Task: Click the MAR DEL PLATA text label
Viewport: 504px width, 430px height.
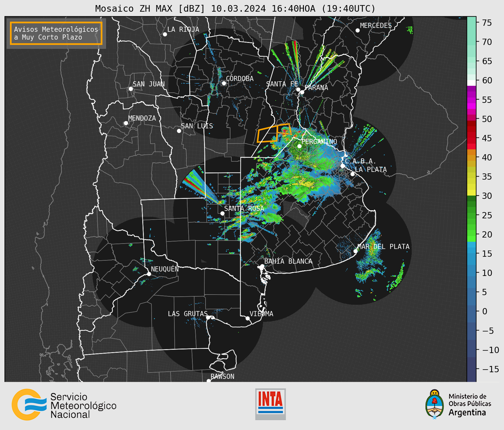Action: click(383, 247)
